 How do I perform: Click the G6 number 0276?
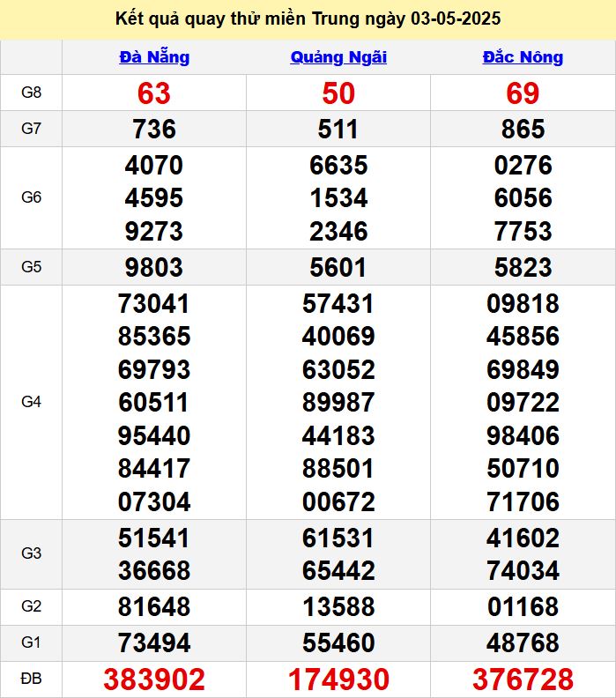[x=523, y=165]
